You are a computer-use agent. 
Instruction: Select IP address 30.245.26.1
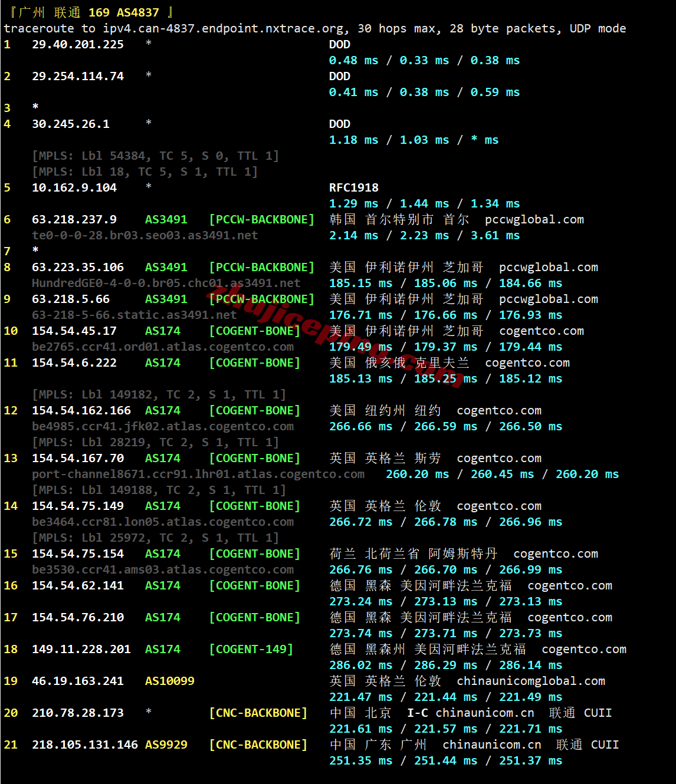[71, 124]
